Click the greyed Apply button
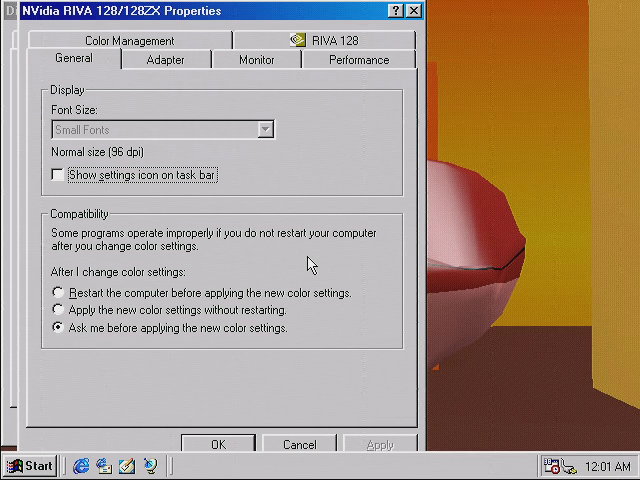The image size is (640, 480). 380,444
